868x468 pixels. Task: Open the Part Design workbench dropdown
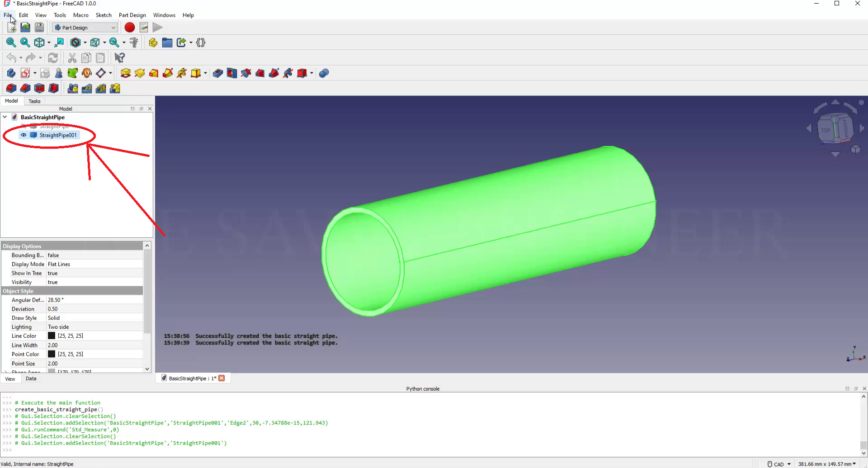(85, 28)
